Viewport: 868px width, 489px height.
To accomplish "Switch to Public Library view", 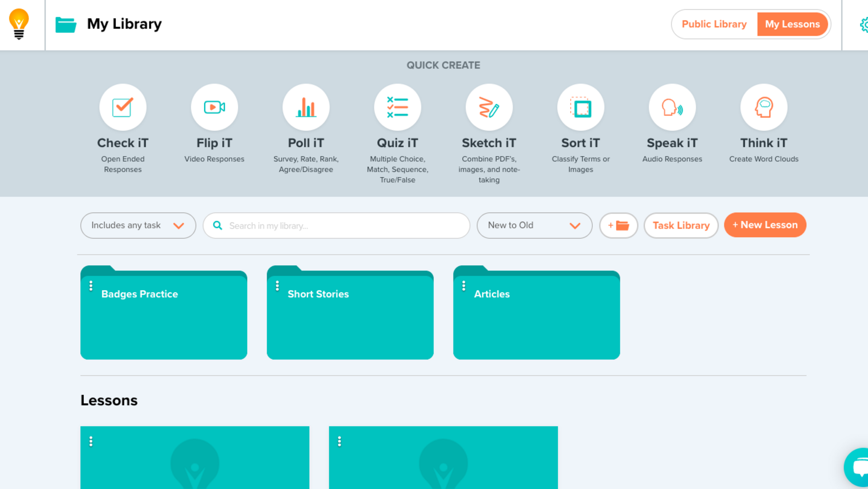I will click(x=714, y=24).
